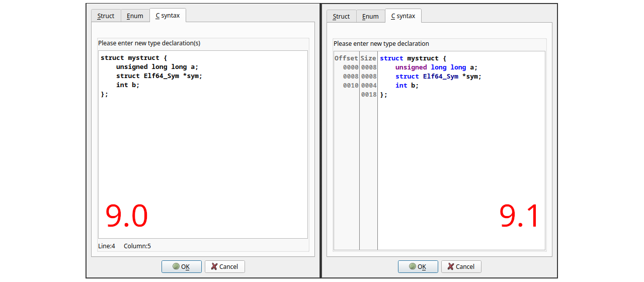Select the C syntax tab in the 9.1 dialog
This screenshot has height=282, width=644.
[404, 16]
